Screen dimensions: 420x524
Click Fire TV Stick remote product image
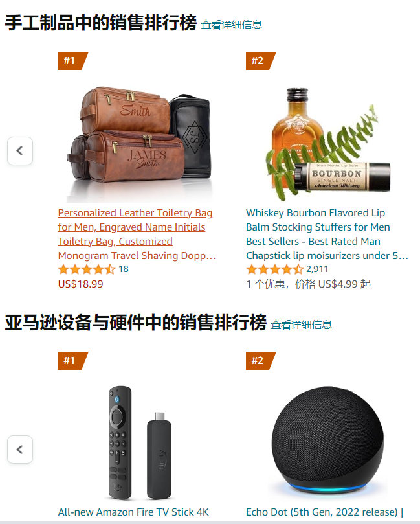coord(140,442)
